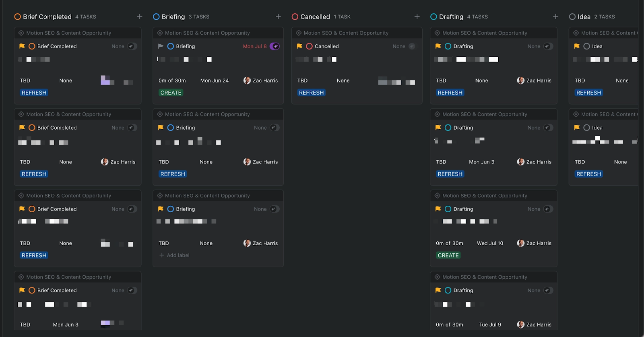Click CREATE label on Mon Jul 8 Briefing card
Screen dimensions: 644x337
pos(171,93)
